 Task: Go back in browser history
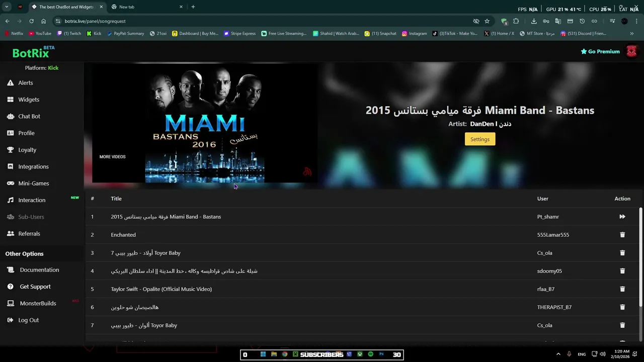pos(7,21)
